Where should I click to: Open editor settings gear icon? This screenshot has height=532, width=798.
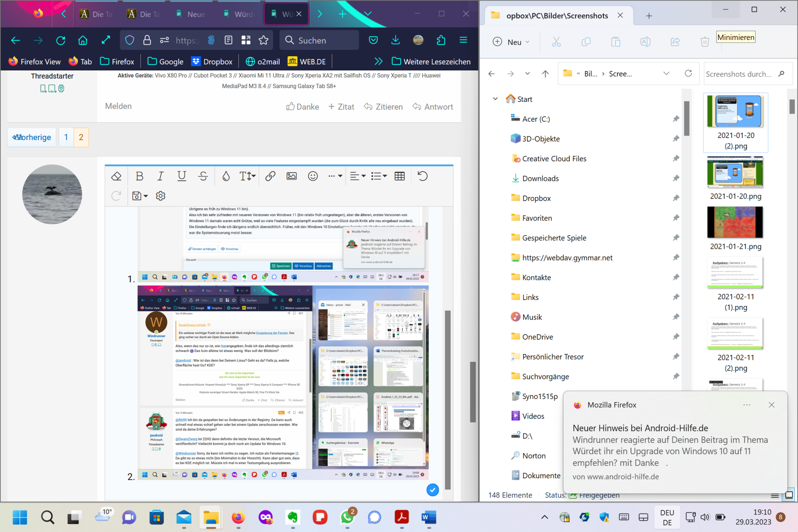pyautogui.click(x=160, y=196)
